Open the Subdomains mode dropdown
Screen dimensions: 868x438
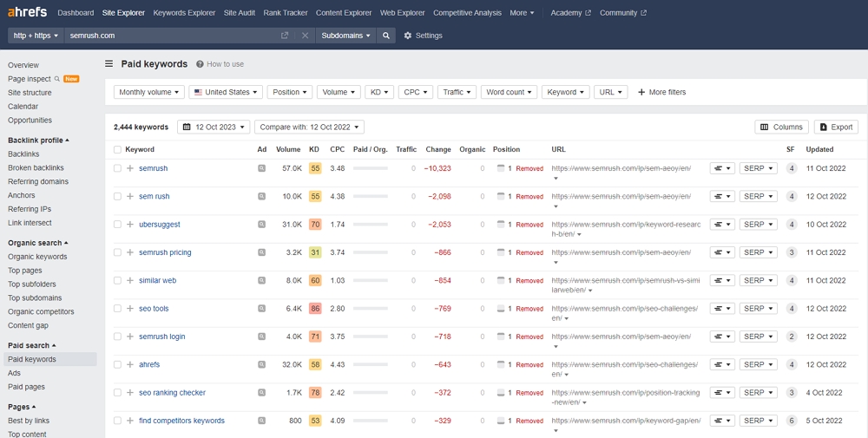click(345, 36)
